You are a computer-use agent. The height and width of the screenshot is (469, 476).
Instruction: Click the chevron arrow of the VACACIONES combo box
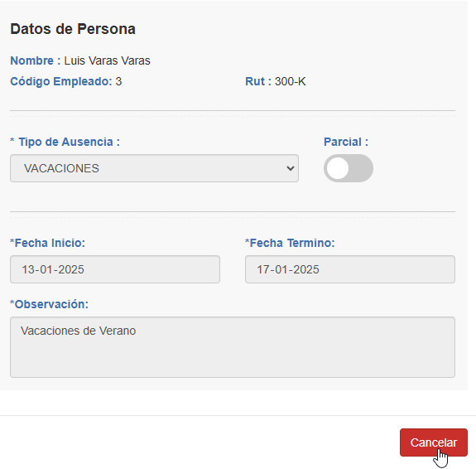(x=291, y=168)
